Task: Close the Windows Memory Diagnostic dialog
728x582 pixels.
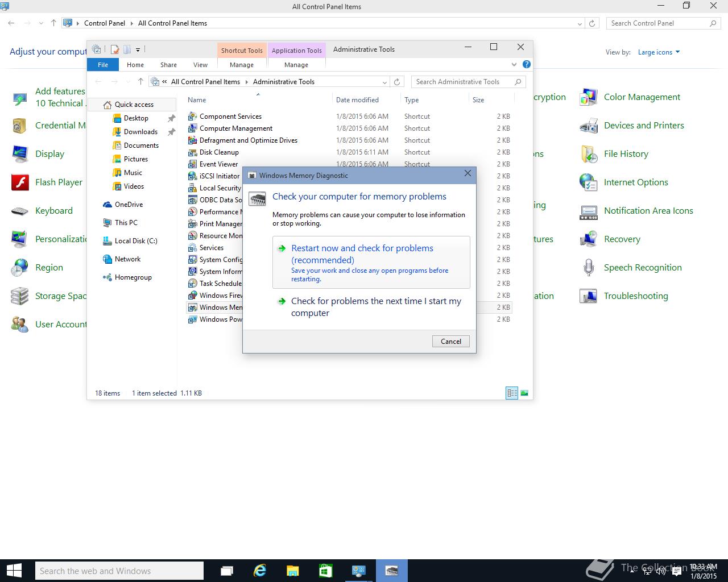Action: click(x=468, y=173)
